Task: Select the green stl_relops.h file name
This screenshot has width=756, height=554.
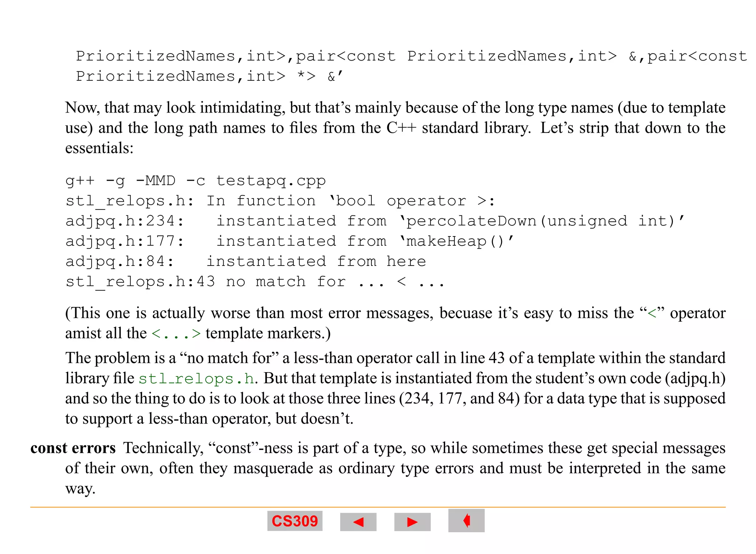Action: (x=197, y=378)
